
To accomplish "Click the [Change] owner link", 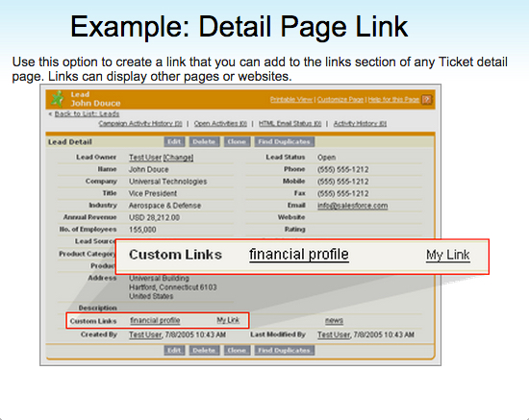I will 178,158.
